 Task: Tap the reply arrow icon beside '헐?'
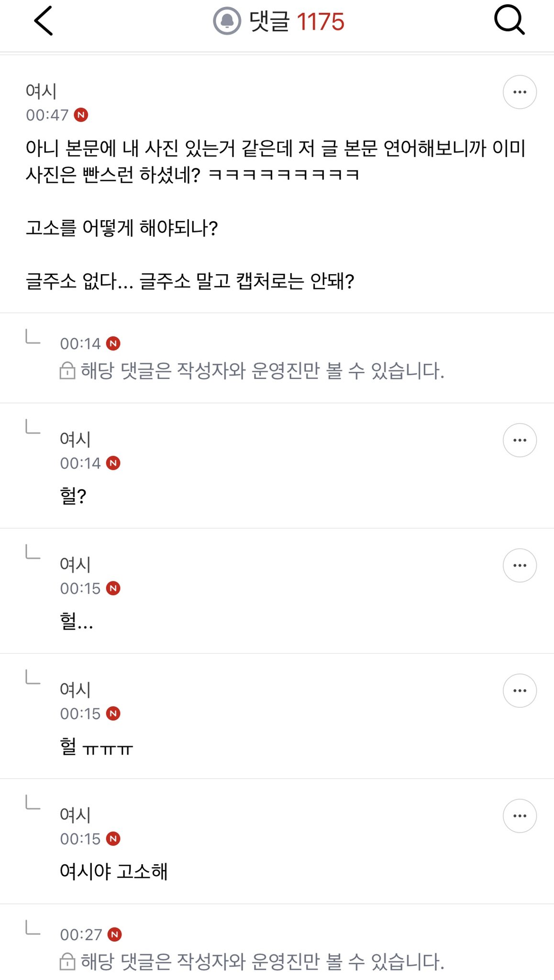tap(33, 426)
